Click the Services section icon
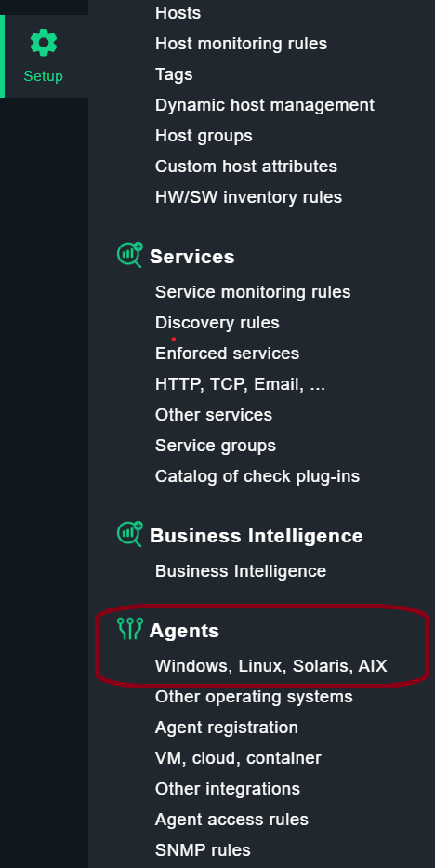Screen dimensions: 435x868 (130, 255)
